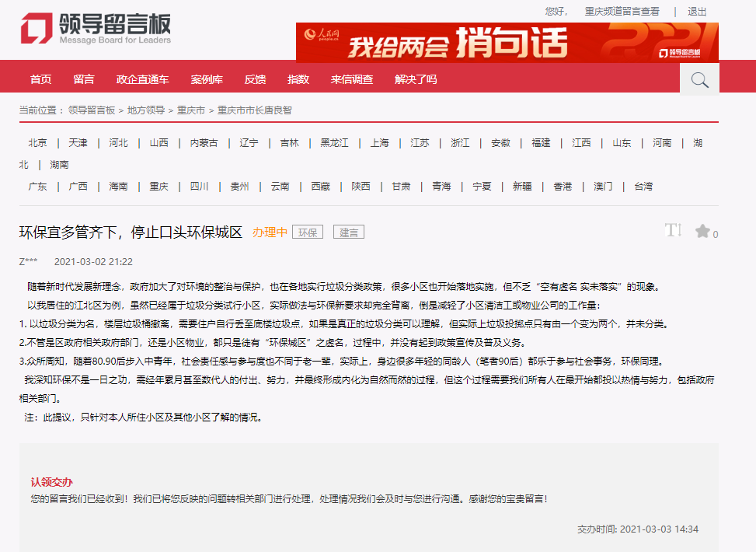Click the magnifier search icon

[x=699, y=79]
